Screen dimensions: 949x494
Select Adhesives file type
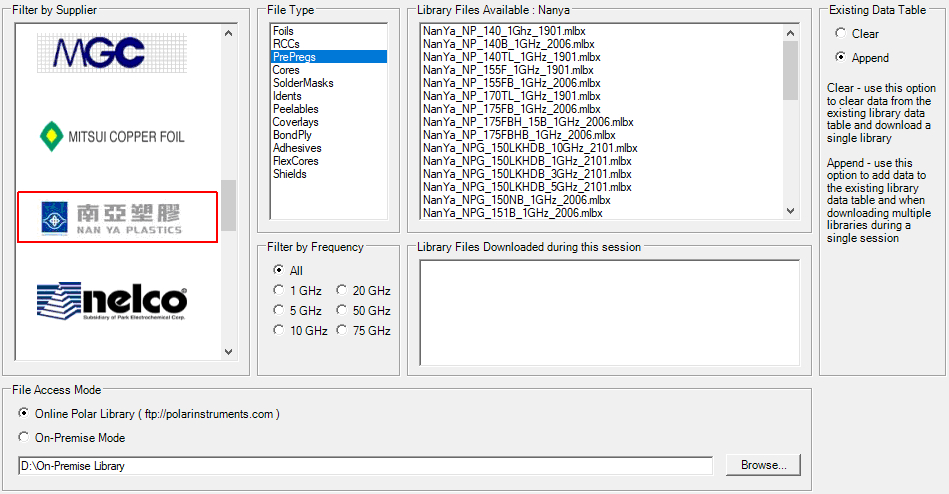[329, 148]
